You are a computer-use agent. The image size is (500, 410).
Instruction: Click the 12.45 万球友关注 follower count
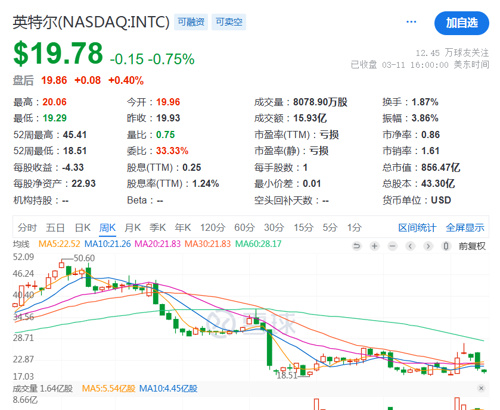[x=452, y=53]
